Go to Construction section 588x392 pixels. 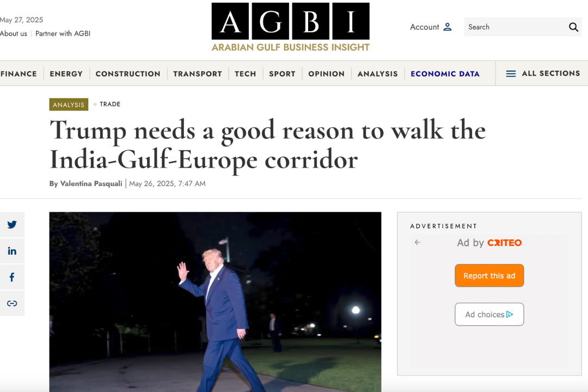(x=128, y=74)
